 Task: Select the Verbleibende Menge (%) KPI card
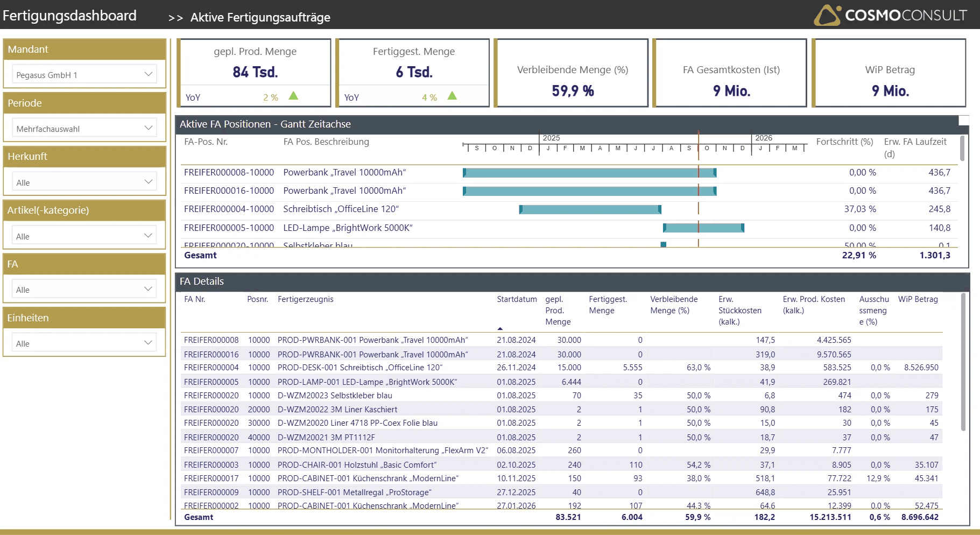click(572, 73)
